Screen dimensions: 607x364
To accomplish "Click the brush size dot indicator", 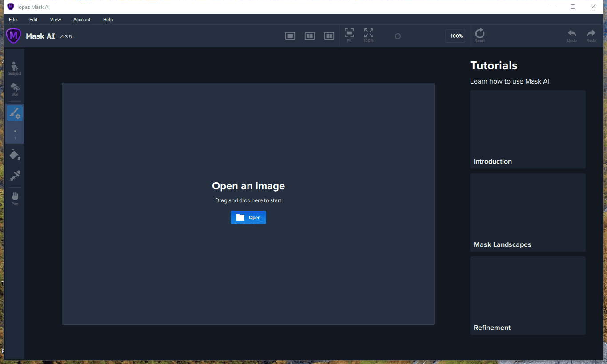I will click(x=15, y=132).
